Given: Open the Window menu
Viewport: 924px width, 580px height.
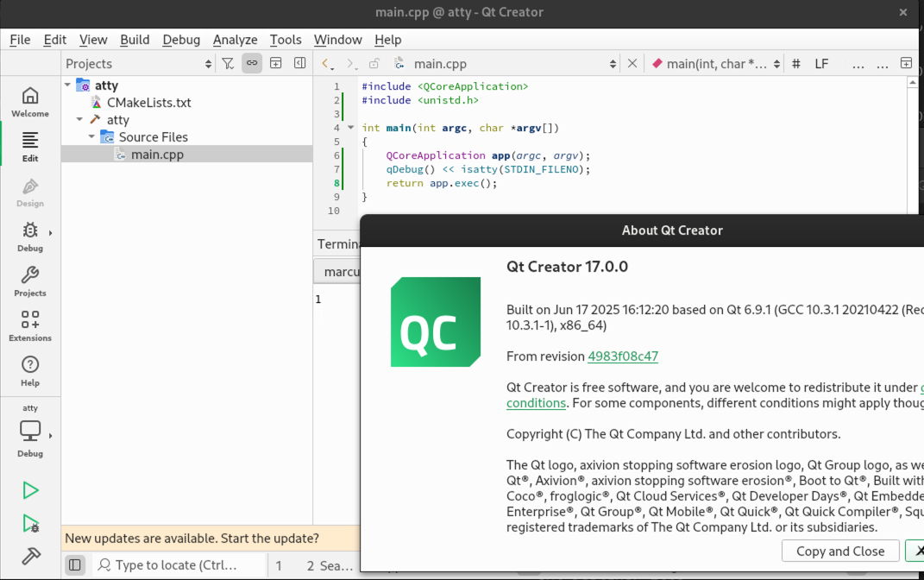Looking at the screenshot, I should 337,40.
